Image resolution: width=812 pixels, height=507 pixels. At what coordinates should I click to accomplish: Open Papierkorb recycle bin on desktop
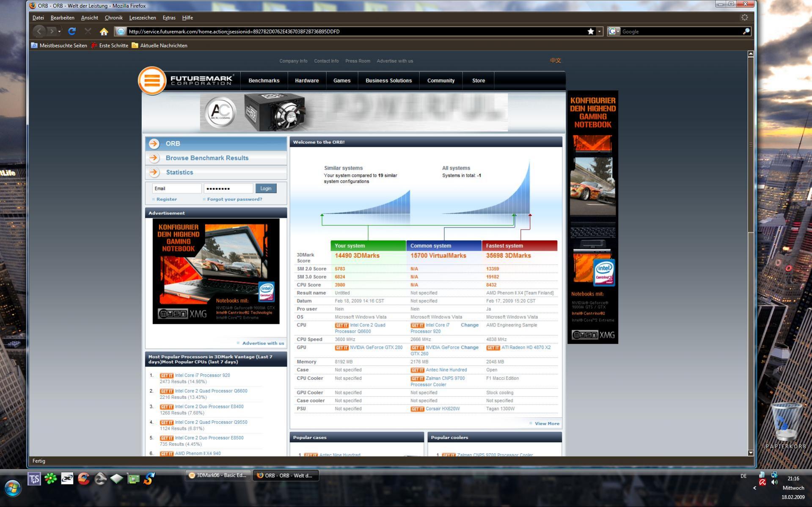(786, 425)
